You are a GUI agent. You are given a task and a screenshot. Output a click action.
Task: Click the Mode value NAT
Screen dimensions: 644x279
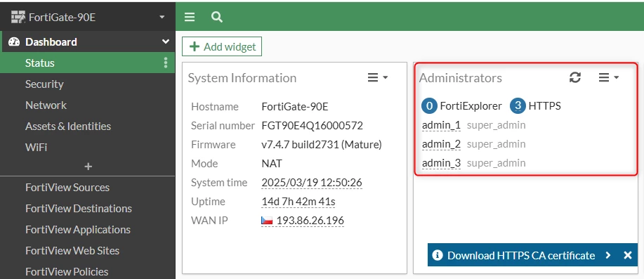click(272, 164)
